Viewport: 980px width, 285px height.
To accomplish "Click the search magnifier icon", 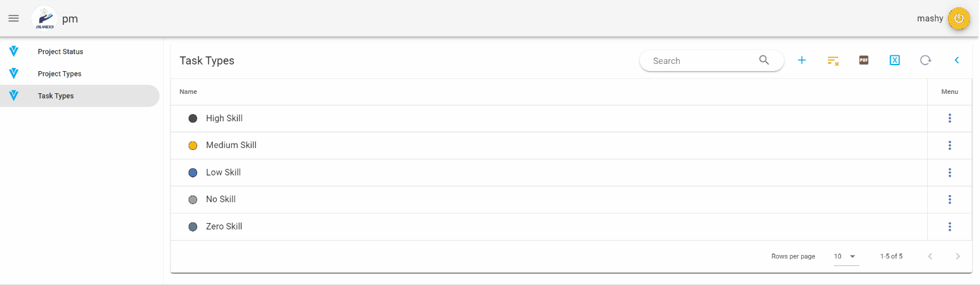I will point(764,61).
